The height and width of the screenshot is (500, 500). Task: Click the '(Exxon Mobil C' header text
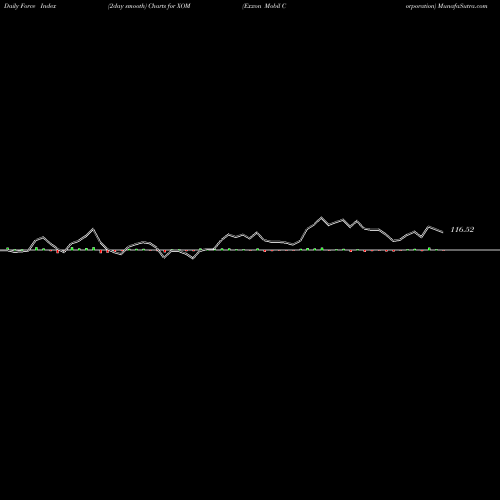(x=264, y=6)
